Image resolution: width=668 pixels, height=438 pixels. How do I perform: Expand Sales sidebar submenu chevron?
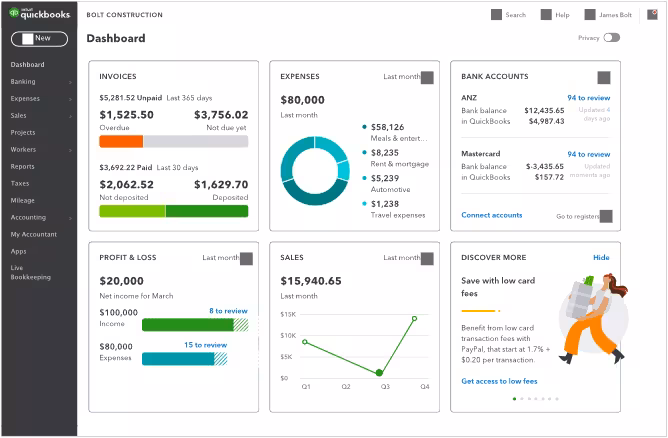point(70,116)
